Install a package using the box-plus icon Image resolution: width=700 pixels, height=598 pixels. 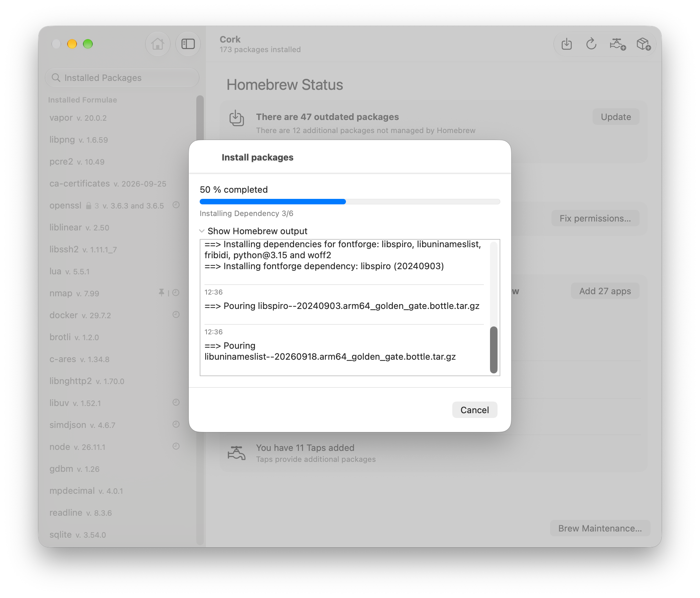(643, 44)
